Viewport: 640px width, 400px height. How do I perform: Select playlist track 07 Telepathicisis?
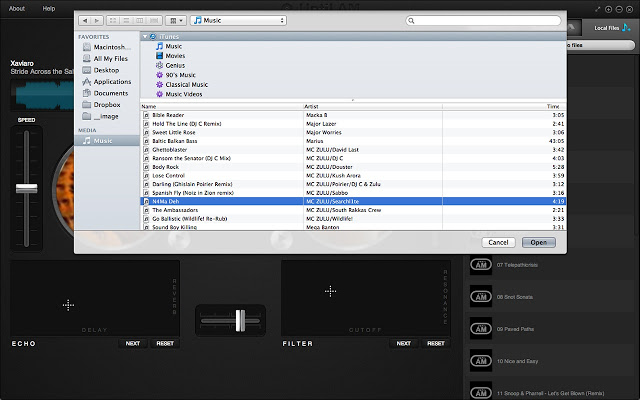(551, 265)
